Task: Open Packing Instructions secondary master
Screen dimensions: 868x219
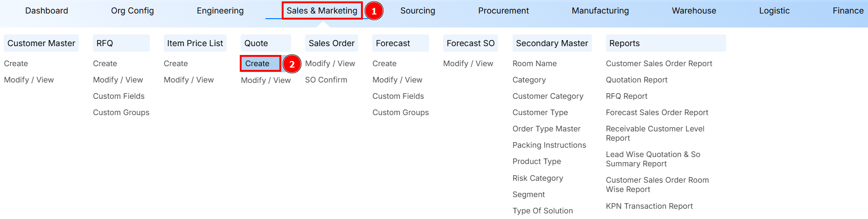Action: 549,145
